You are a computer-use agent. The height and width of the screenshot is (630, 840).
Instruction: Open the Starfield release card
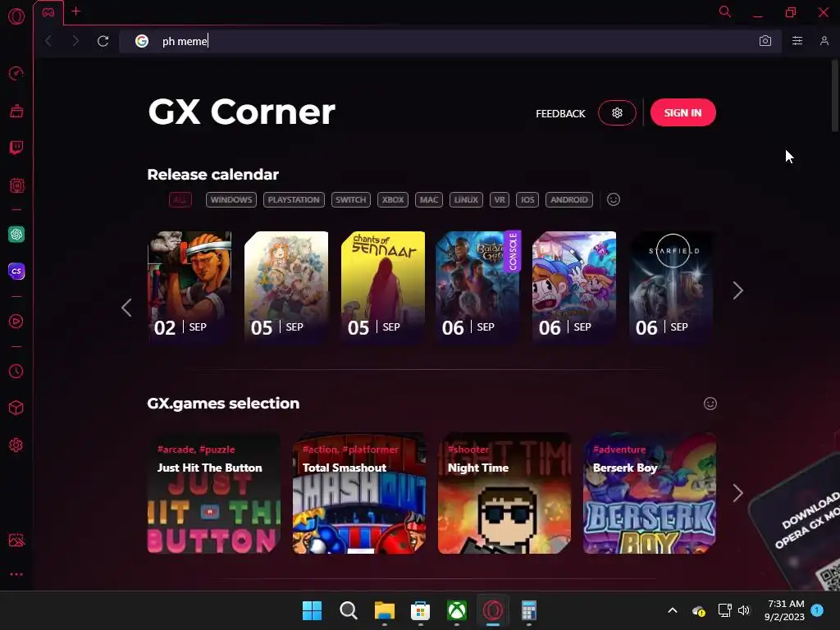point(671,287)
